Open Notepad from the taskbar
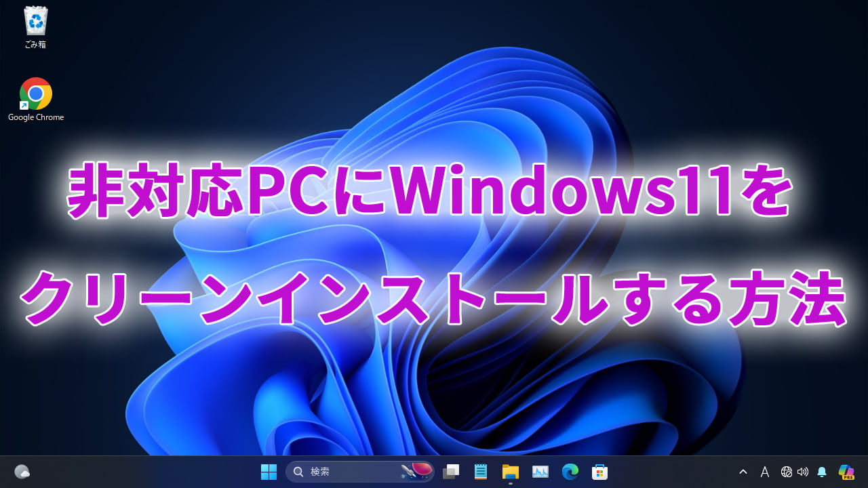This screenshot has width=868, height=488. pos(481,471)
